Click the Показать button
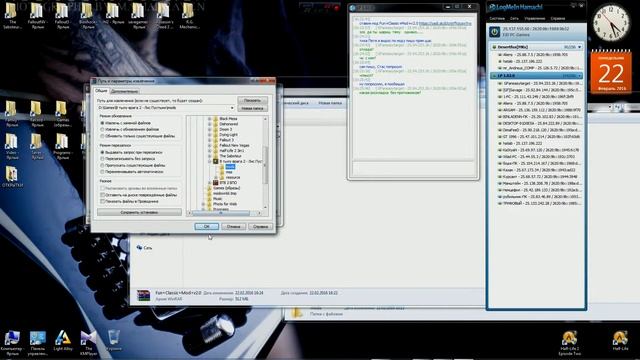The image size is (640, 360). point(253,100)
